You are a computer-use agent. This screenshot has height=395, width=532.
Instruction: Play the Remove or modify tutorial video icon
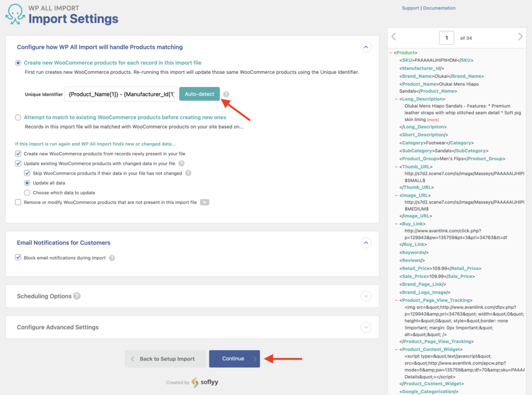(x=204, y=202)
